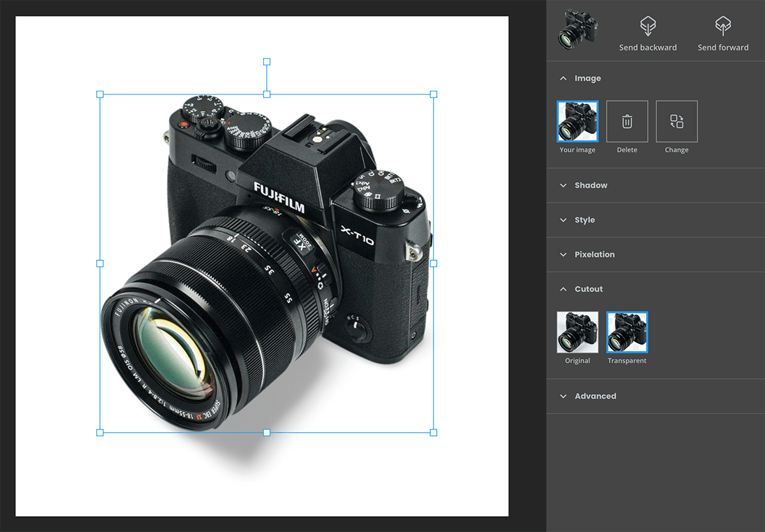
Task: Select the Original cutout option
Action: coord(577,332)
